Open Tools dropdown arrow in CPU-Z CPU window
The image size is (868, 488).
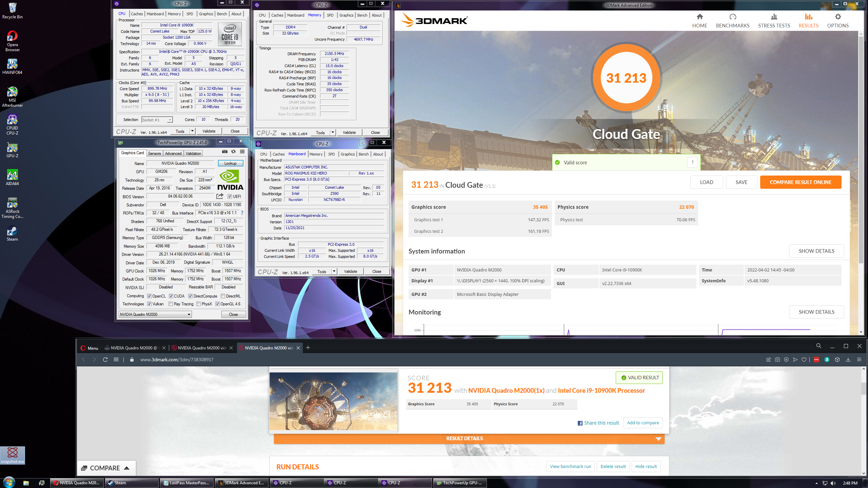click(x=192, y=131)
